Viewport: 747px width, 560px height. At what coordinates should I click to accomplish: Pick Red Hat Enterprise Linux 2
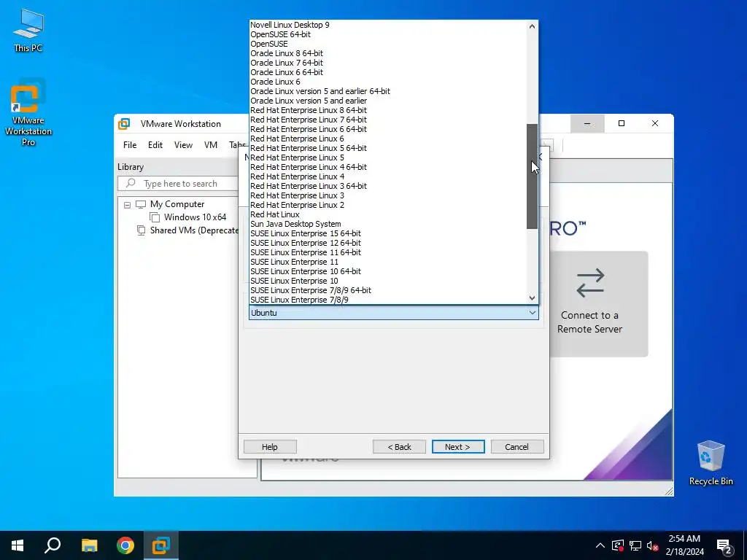(x=298, y=205)
